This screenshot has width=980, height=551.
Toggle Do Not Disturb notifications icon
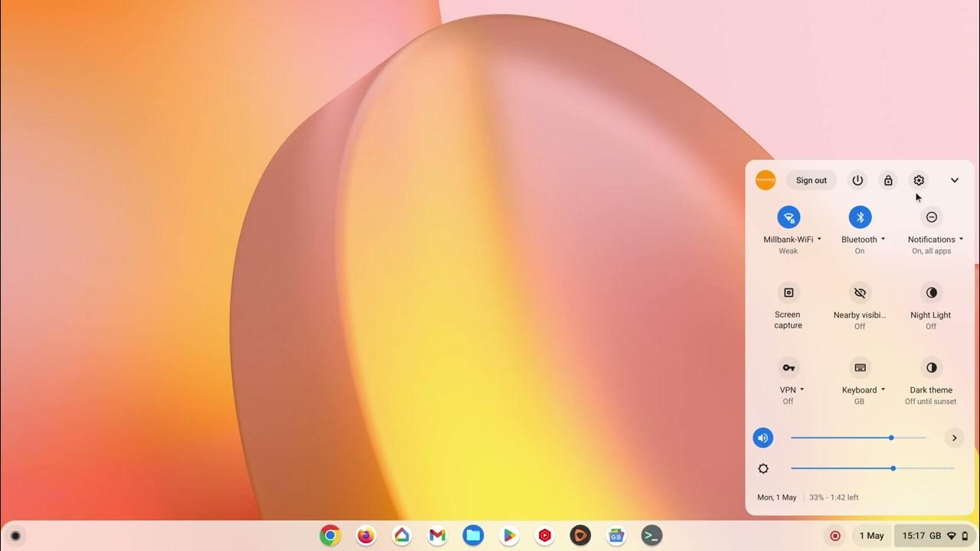932,217
